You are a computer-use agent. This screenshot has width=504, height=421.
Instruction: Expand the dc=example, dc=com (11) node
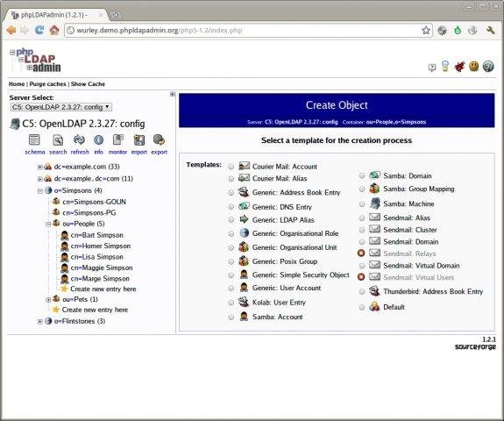(x=39, y=179)
